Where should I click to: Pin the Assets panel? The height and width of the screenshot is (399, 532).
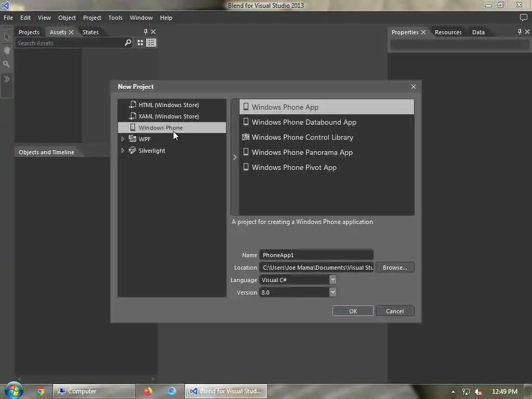coord(145,32)
